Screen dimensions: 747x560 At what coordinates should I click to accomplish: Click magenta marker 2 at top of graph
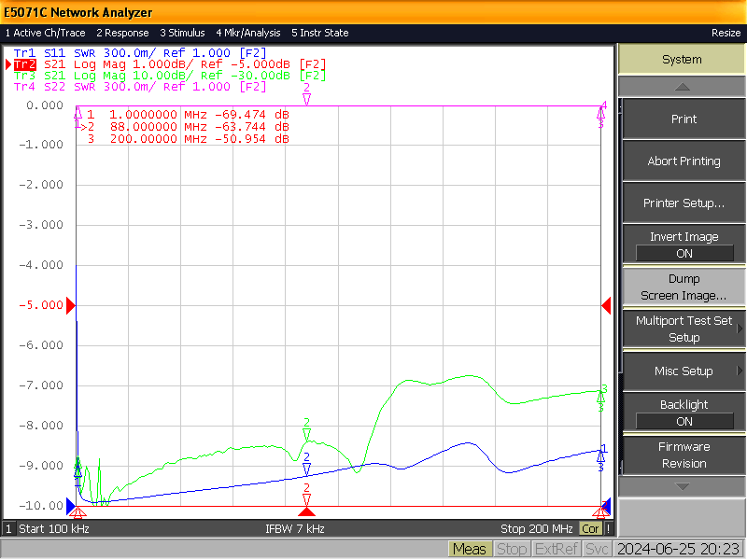307,94
